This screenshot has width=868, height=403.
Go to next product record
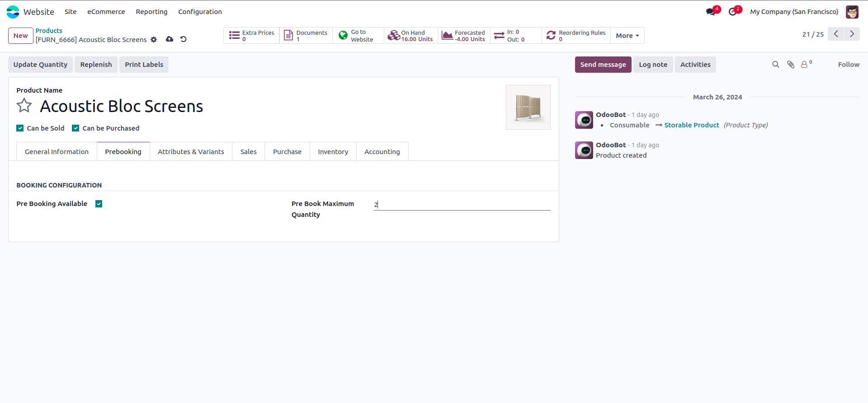click(852, 34)
